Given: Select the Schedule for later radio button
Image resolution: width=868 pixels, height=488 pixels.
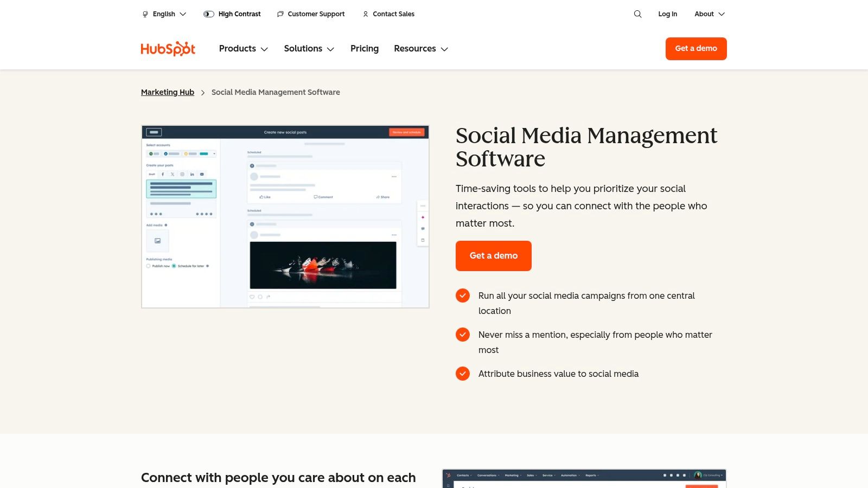Looking at the screenshot, I should (x=174, y=266).
